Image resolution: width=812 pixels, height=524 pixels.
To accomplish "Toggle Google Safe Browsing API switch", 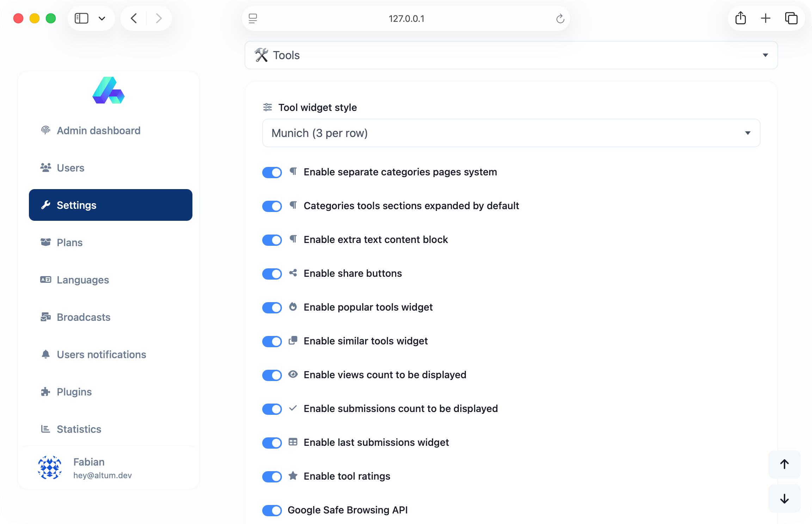I will 272,510.
